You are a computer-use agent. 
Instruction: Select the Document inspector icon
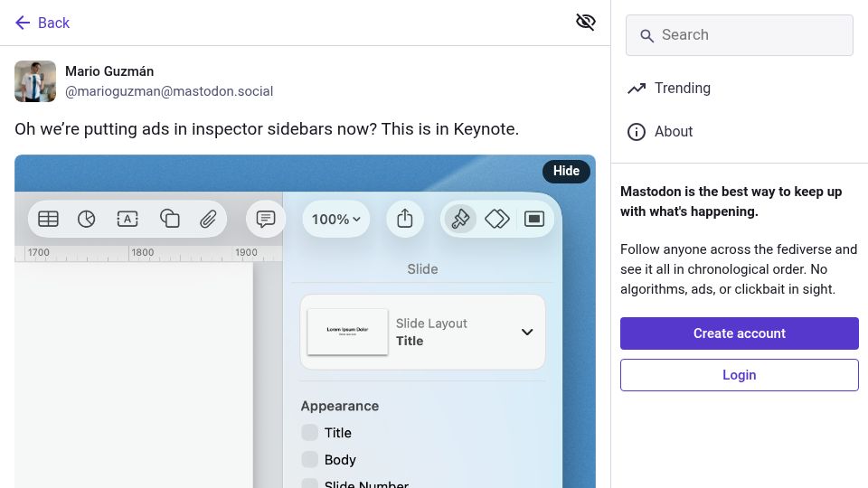534,219
